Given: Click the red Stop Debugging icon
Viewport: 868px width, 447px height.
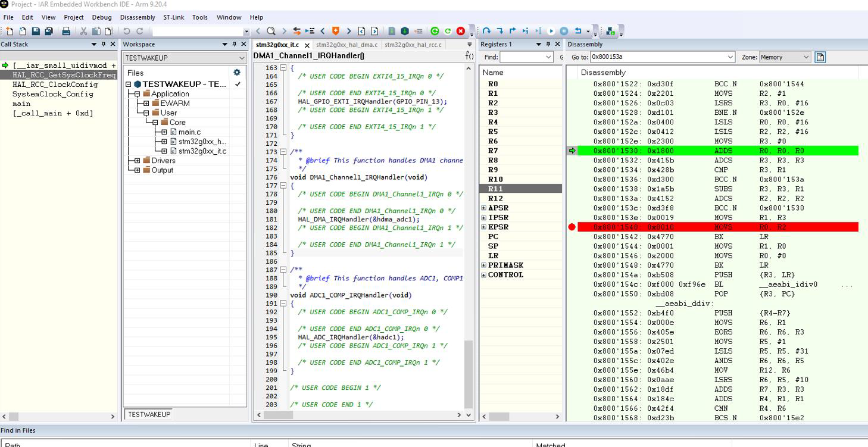Looking at the screenshot, I should click(x=461, y=31).
